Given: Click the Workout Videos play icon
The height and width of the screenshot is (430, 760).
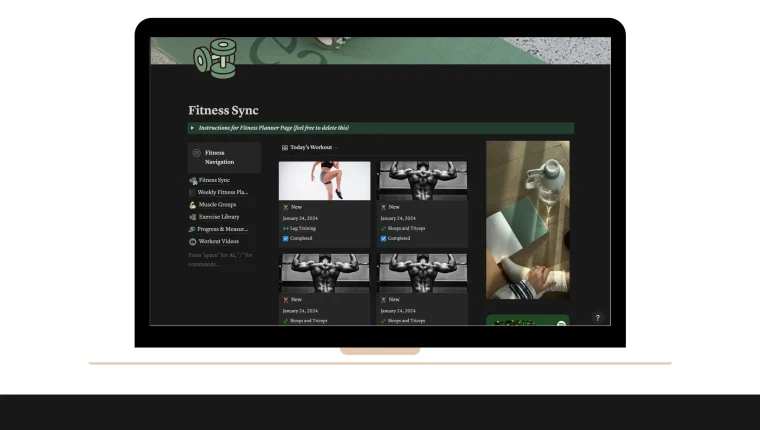Looking at the screenshot, I should tap(192, 241).
